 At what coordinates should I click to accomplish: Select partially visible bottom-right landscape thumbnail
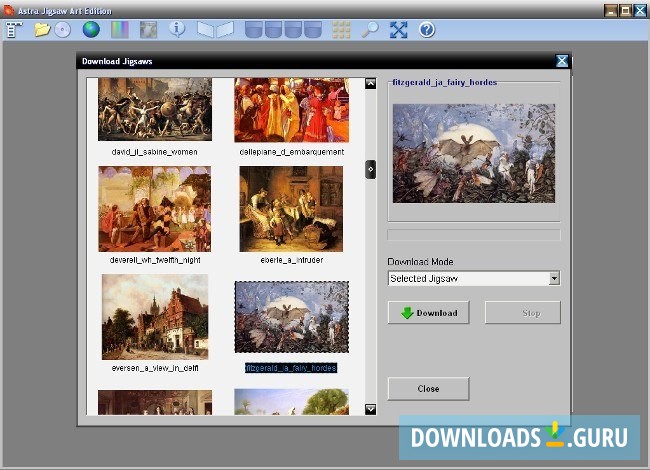(x=291, y=402)
